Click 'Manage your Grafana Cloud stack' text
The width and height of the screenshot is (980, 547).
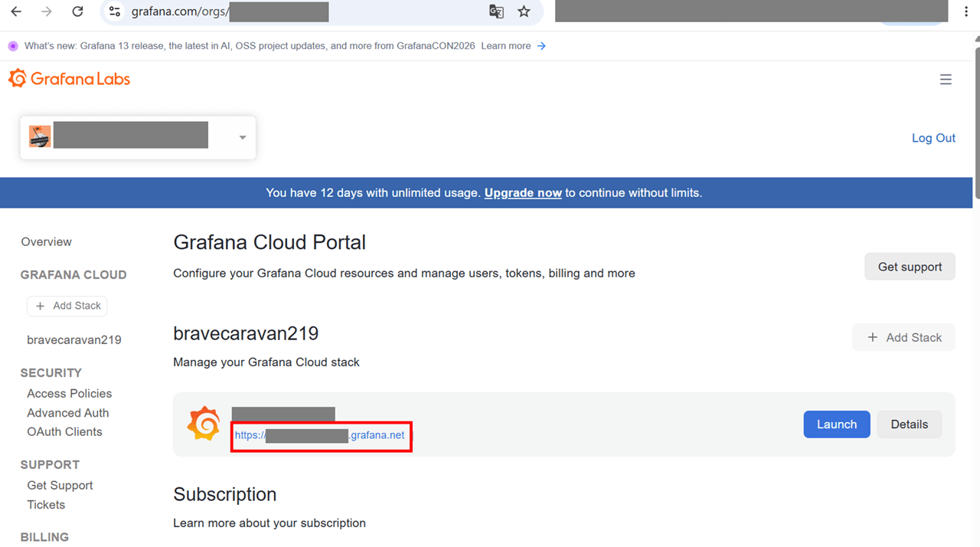point(266,362)
